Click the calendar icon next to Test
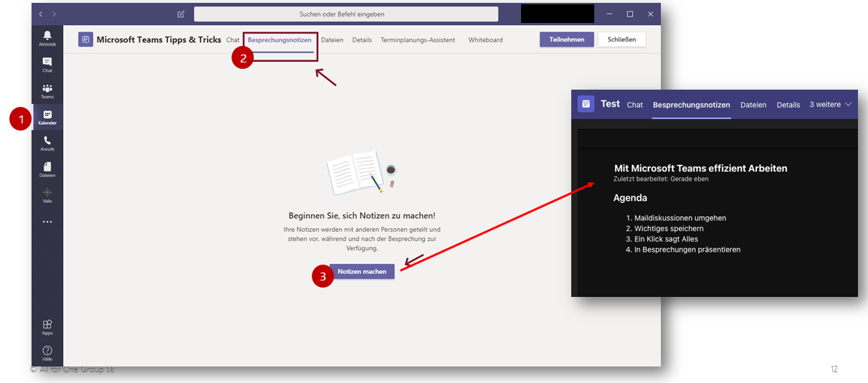The height and width of the screenshot is (383, 868). pos(586,104)
